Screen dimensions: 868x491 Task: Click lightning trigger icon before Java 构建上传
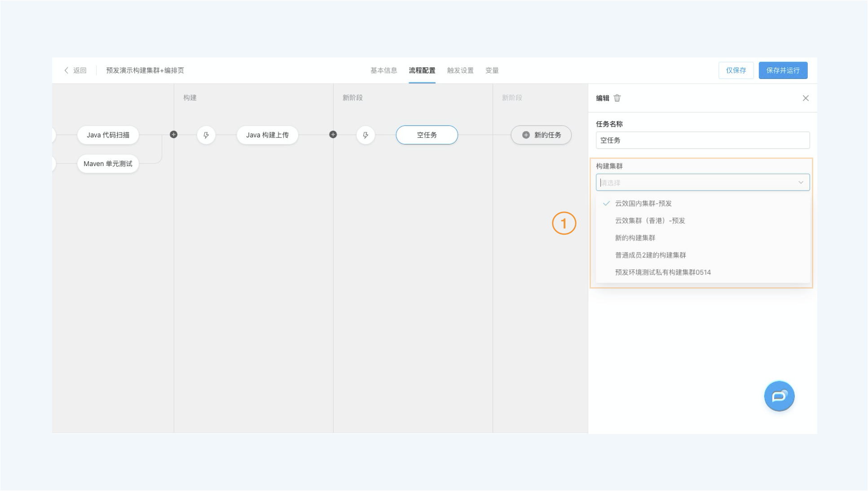[206, 135]
